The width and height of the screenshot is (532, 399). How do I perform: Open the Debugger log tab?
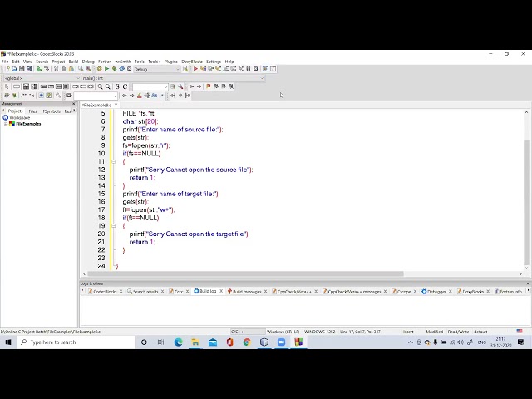point(436,292)
